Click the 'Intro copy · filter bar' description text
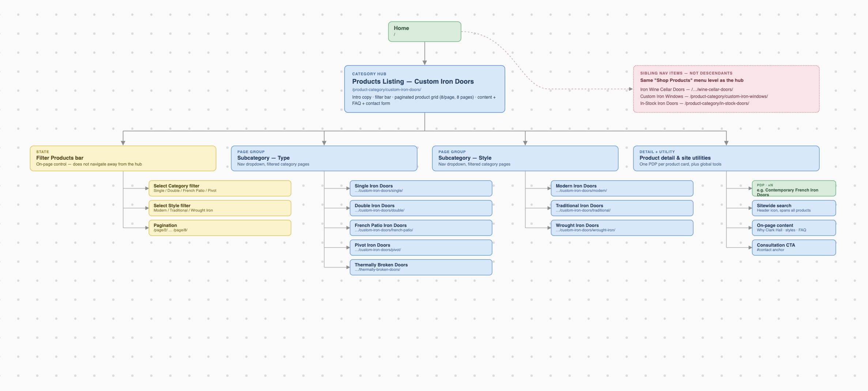868x391 pixels. click(424, 100)
